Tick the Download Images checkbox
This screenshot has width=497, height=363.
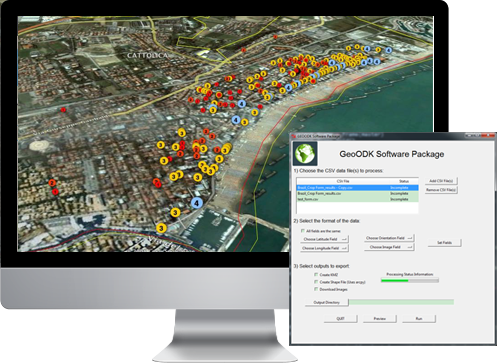tap(316, 289)
